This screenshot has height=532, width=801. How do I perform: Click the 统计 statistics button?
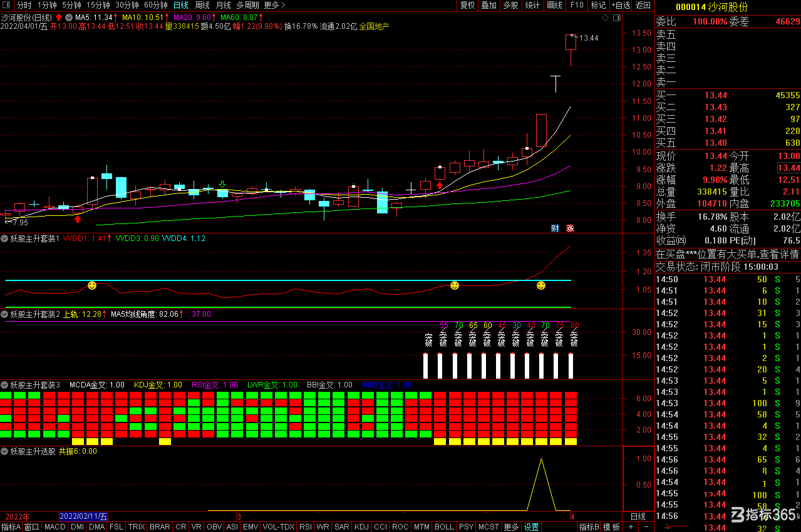pyautogui.click(x=532, y=5)
